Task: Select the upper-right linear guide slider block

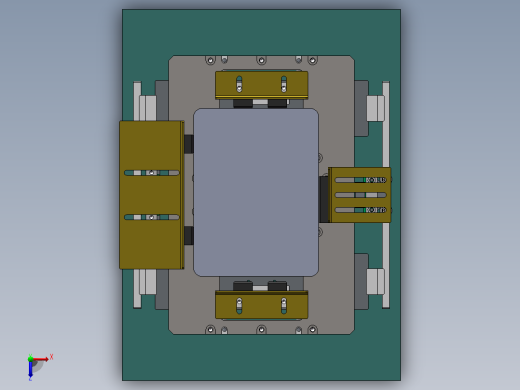Action: [x=376, y=108]
